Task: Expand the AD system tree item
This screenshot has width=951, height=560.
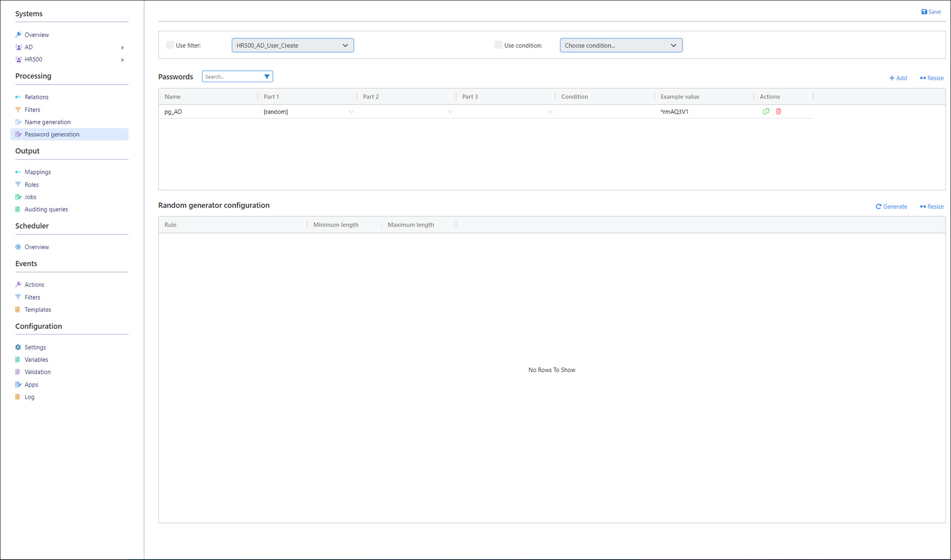Action: pos(122,48)
